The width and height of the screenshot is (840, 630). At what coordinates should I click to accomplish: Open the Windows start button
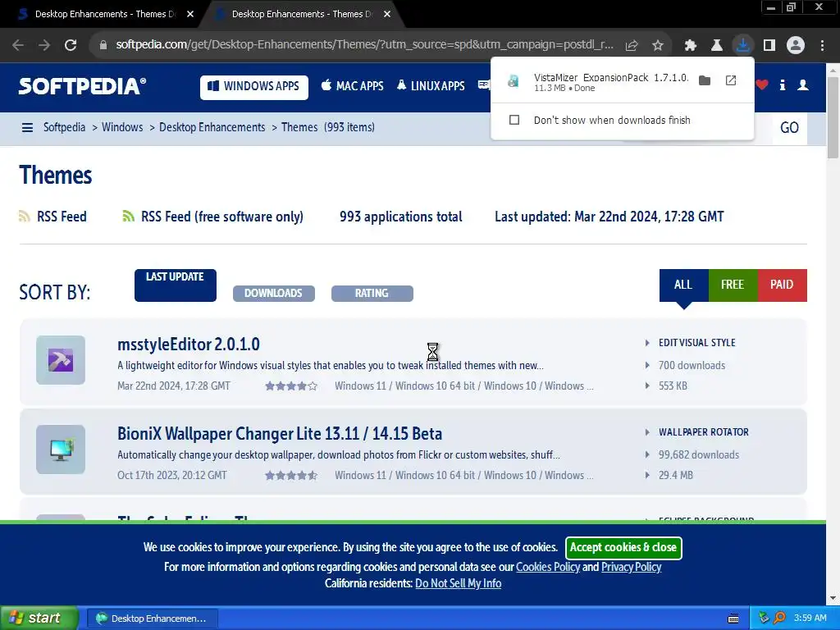(39, 619)
